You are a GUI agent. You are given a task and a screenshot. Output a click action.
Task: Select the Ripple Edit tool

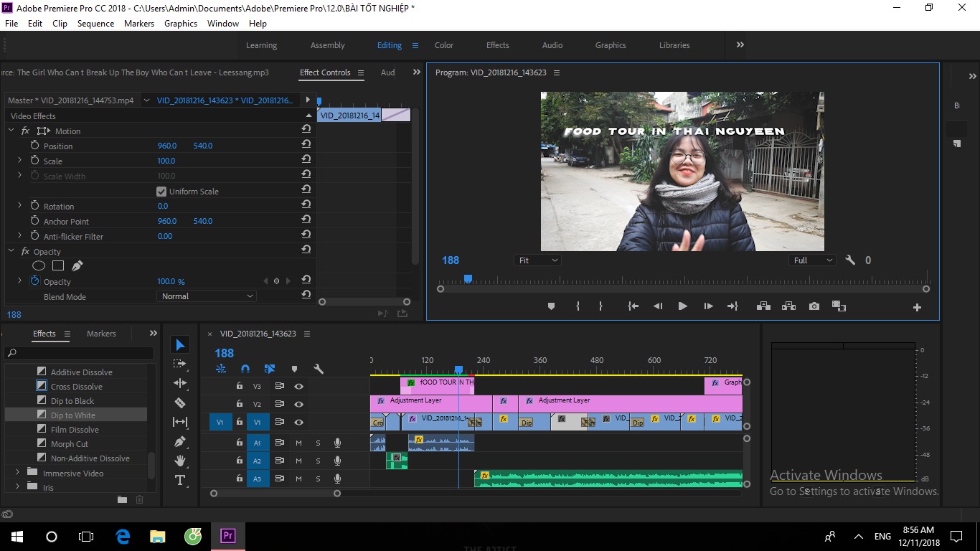[180, 383]
